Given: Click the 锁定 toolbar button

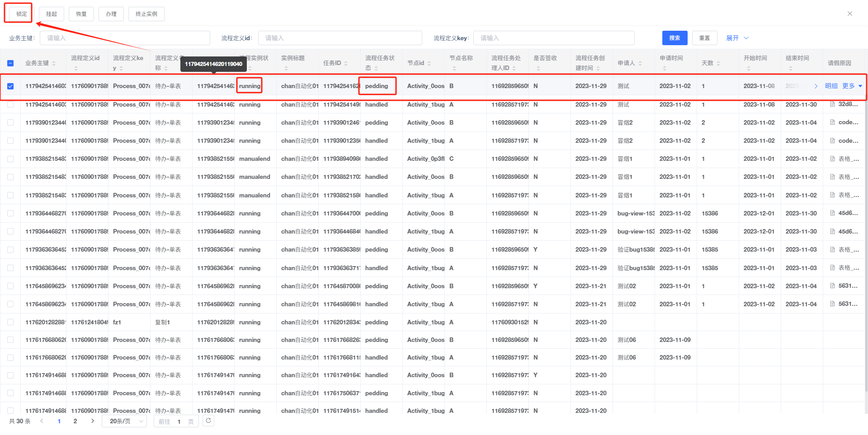Looking at the screenshot, I should pos(21,14).
